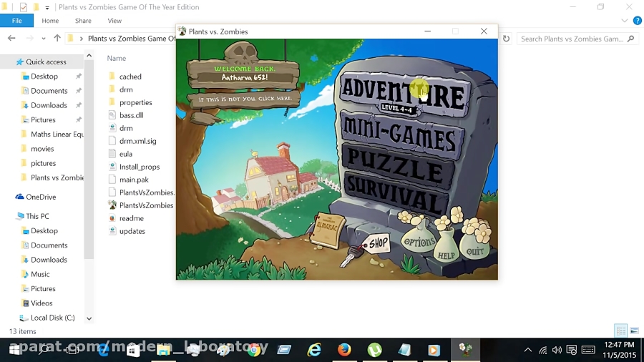Select the drm folder icon

(x=112, y=89)
